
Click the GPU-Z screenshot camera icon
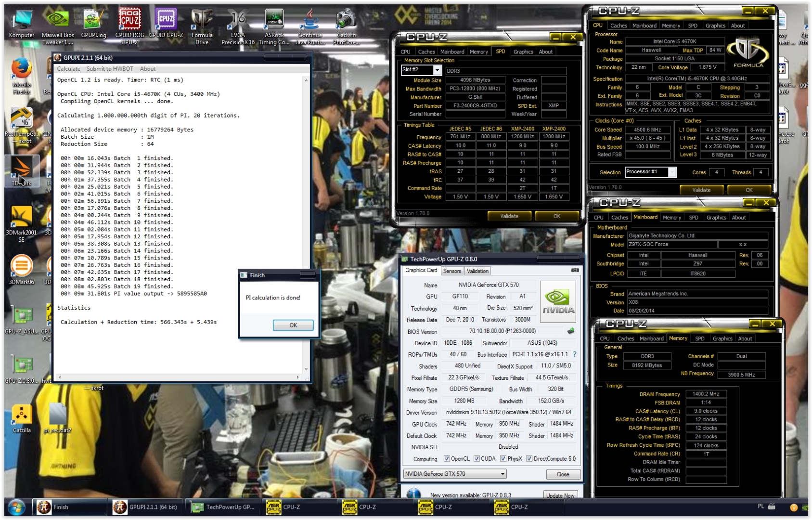575,271
